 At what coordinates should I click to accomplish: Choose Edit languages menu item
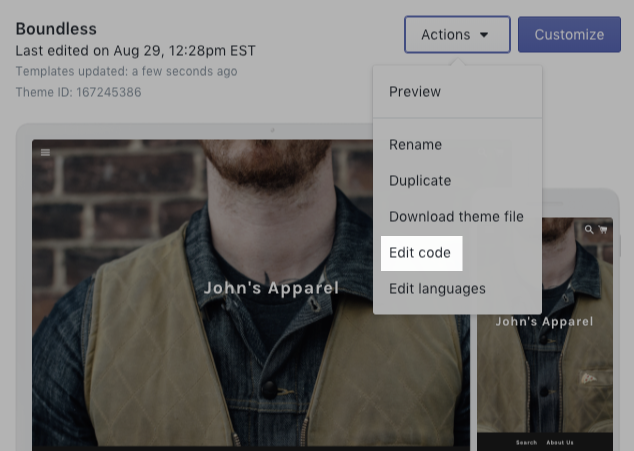[437, 289]
